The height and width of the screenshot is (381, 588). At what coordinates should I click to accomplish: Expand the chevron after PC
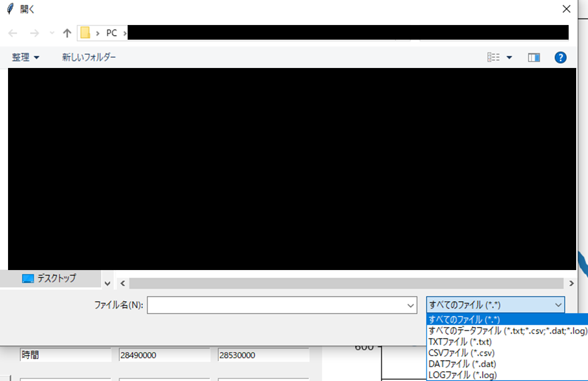point(125,33)
